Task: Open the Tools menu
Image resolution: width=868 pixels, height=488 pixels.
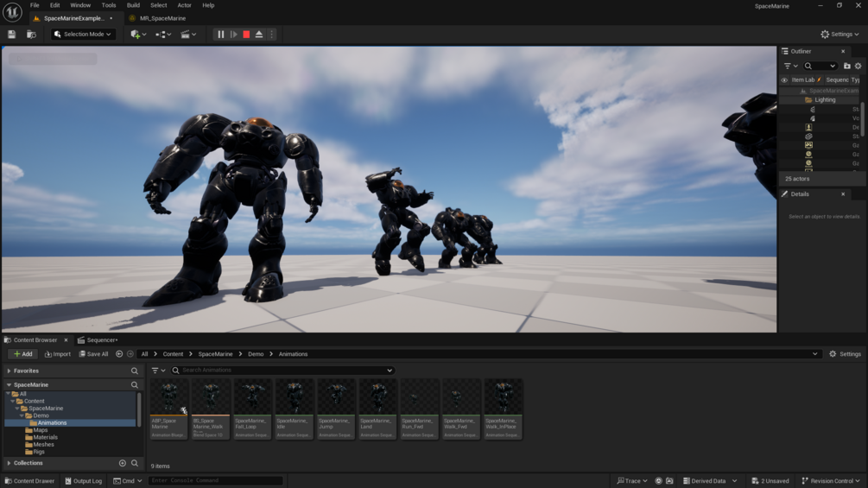Action: click(109, 5)
